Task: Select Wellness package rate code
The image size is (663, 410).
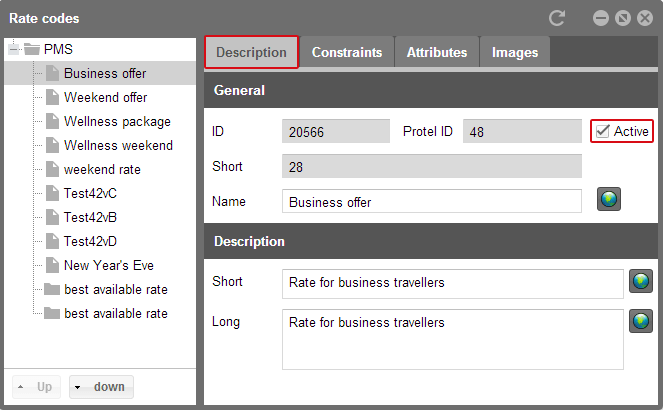Action: click(117, 122)
